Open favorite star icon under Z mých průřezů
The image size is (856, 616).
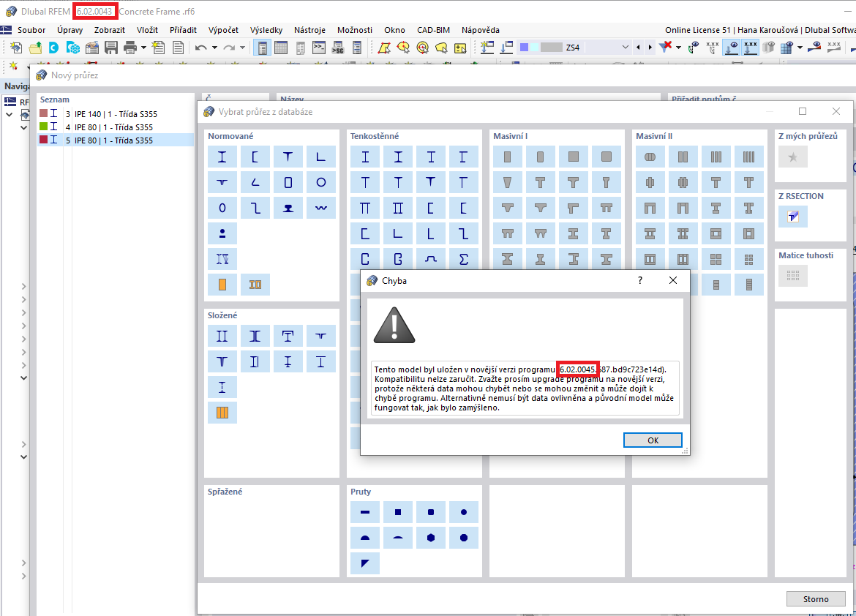792,157
